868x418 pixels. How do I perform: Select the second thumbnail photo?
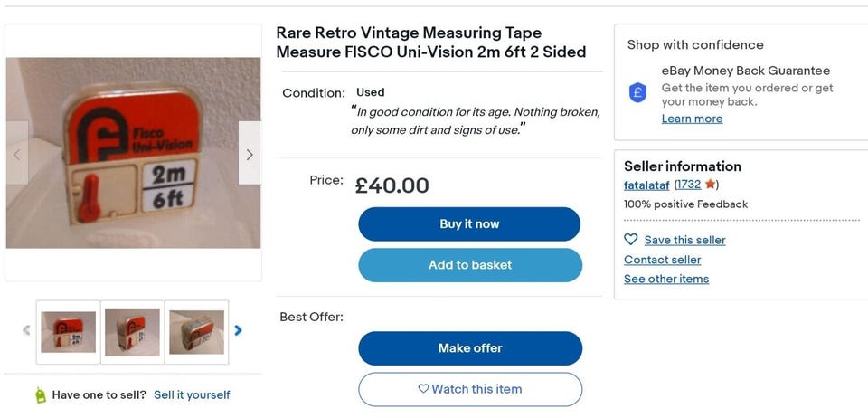132,332
